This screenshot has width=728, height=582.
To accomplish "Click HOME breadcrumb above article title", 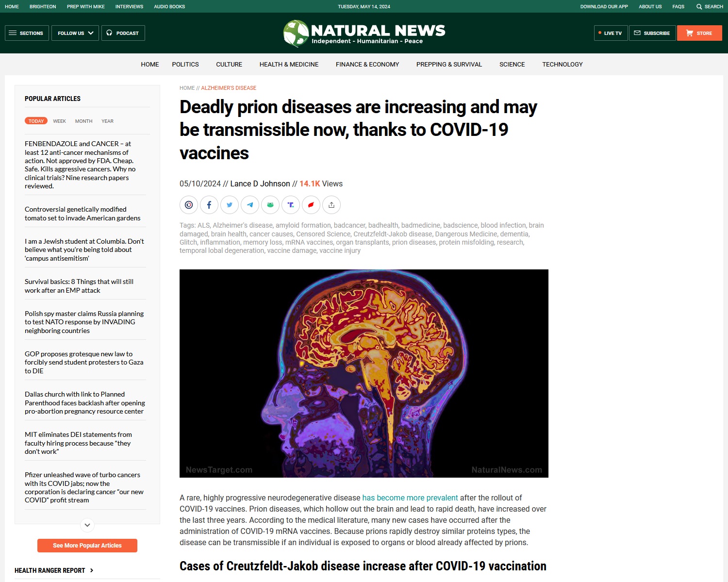I will click(x=187, y=88).
